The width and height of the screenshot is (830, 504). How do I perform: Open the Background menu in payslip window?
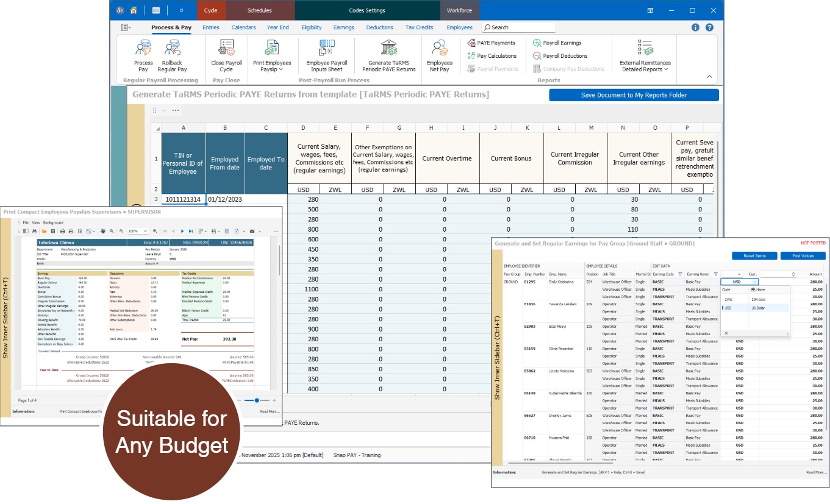[x=52, y=223]
